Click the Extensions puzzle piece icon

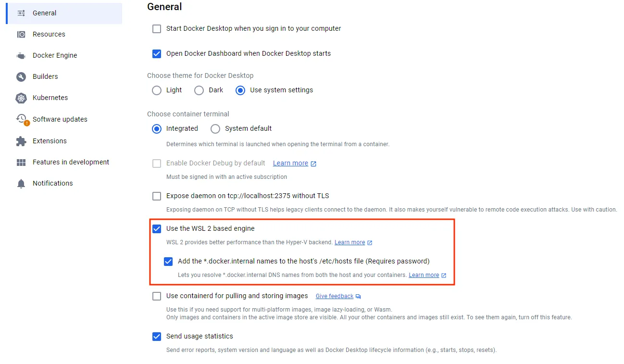(x=21, y=141)
